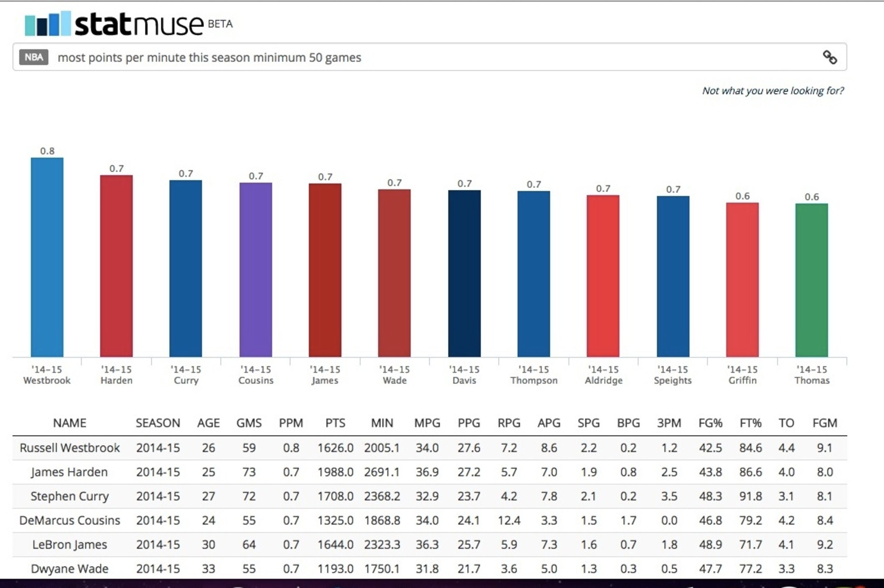Screen dimensions: 884x588
Task: Click Harden's minutes value 2691.1
Action: [382, 472]
